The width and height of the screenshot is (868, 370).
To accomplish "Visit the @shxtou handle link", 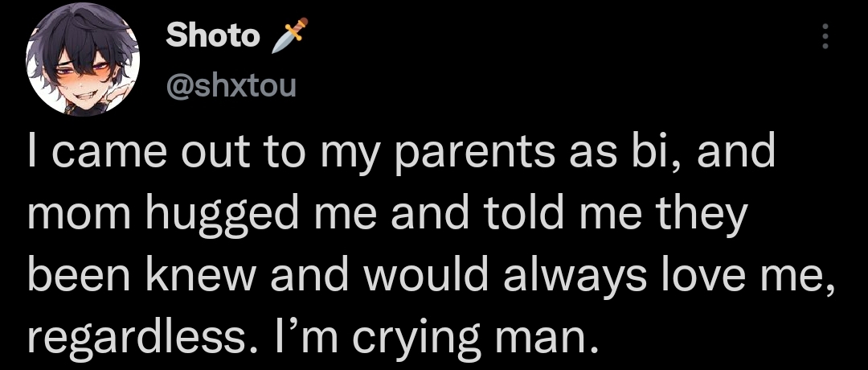I will (231, 84).
